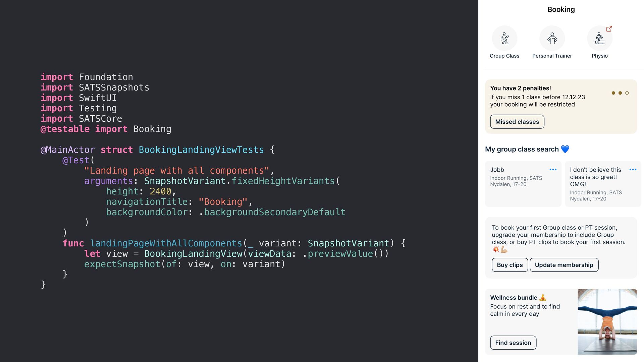Click the blue heart beside My group class search
The image size is (644, 362).
click(565, 149)
